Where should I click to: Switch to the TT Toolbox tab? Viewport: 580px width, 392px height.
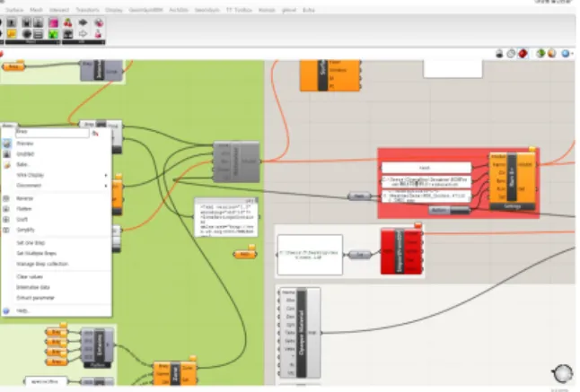click(x=239, y=10)
